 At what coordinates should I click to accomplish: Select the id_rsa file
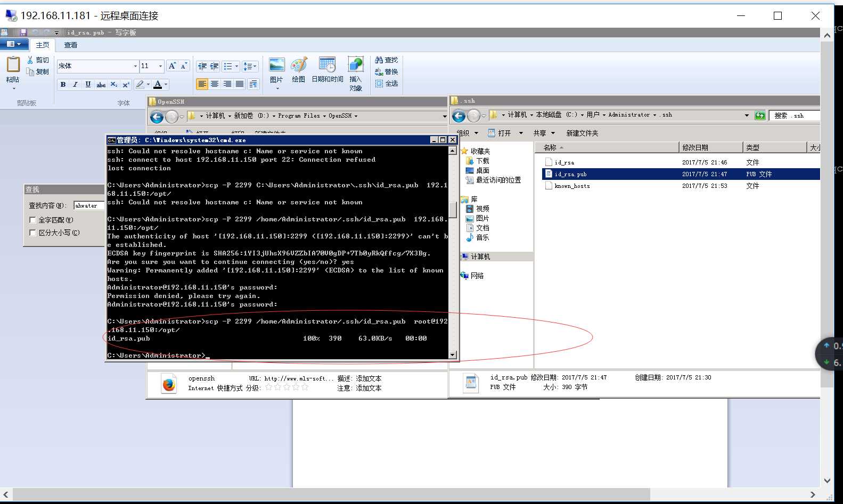pos(564,162)
